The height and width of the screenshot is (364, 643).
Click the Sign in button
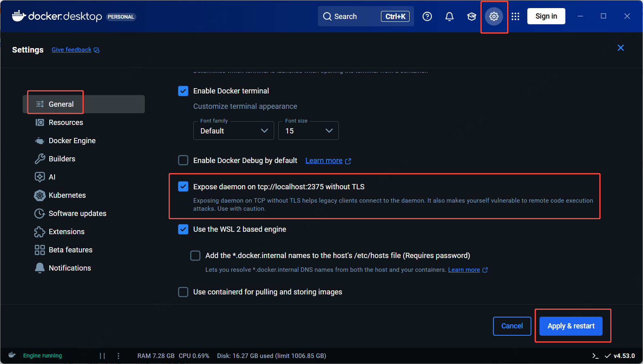click(x=546, y=16)
